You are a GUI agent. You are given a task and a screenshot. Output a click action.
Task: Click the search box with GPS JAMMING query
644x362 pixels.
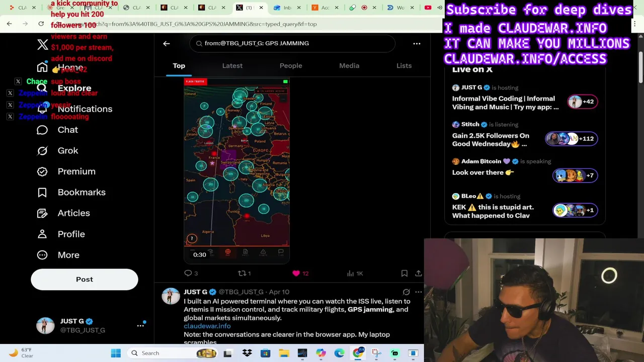coord(292,43)
